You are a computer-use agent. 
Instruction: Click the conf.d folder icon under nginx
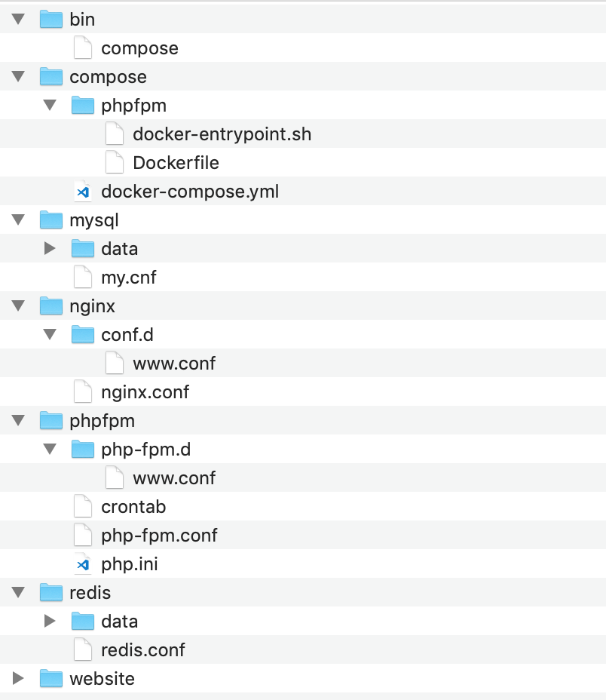click(82, 334)
